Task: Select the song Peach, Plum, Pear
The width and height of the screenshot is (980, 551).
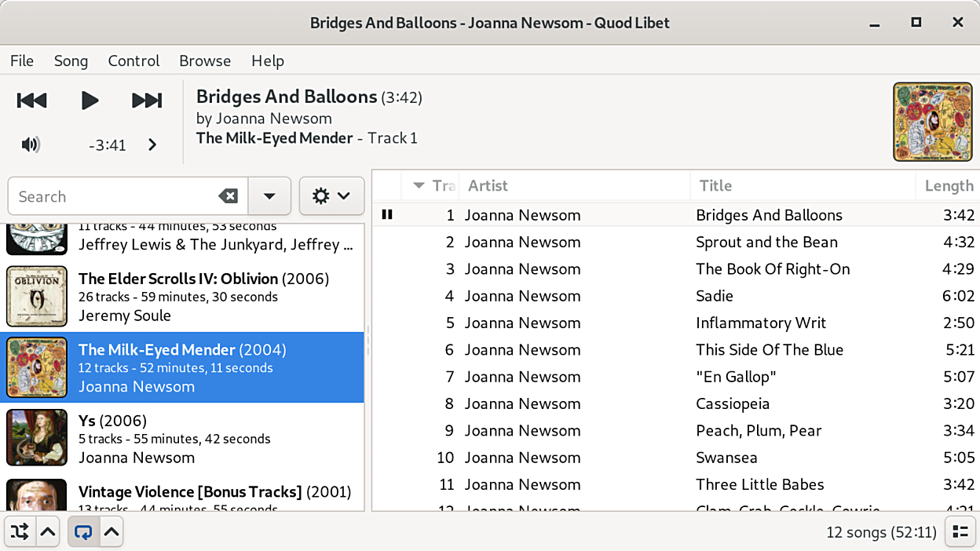Action: (x=758, y=431)
